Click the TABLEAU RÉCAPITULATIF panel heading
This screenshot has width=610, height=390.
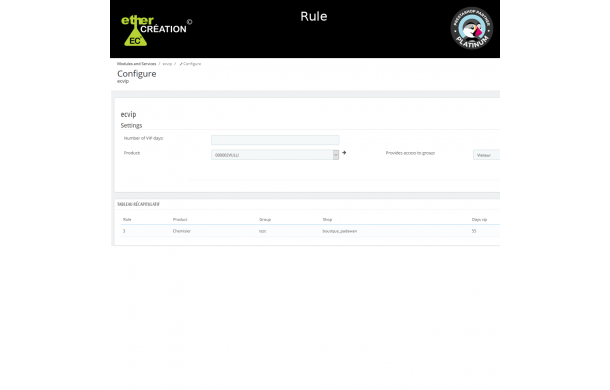pyautogui.click(x=138, y=204)
